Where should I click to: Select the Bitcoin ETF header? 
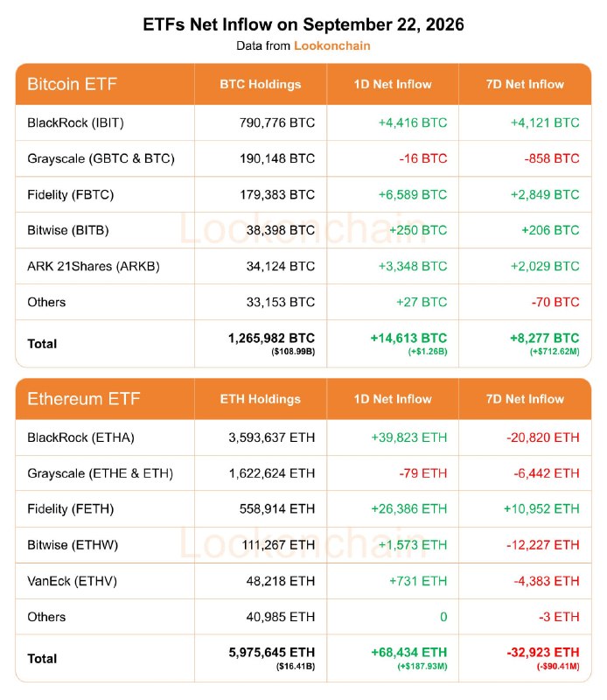click(x=72, y=84)
